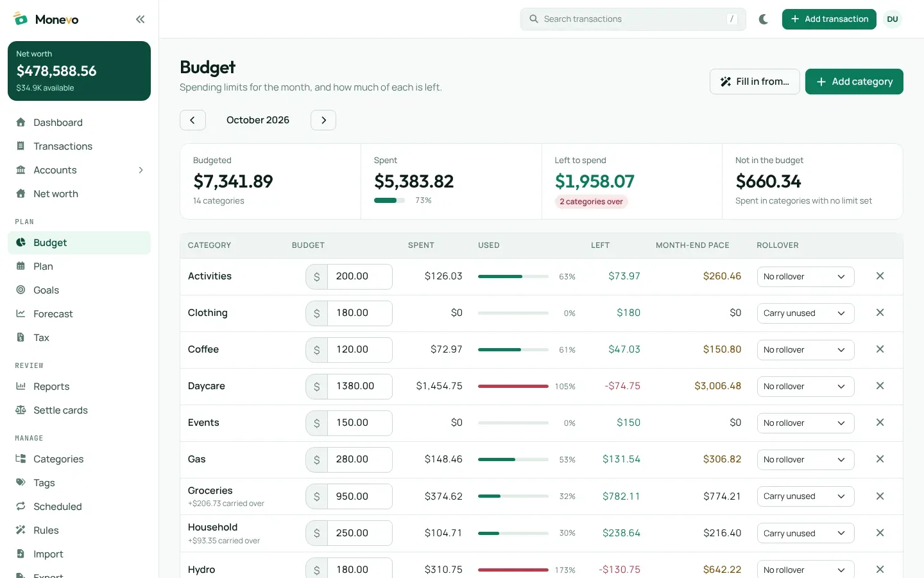The image size is (924, 578).
Task: Open Clothing rollover dropdown
Action: click(805, 313)
